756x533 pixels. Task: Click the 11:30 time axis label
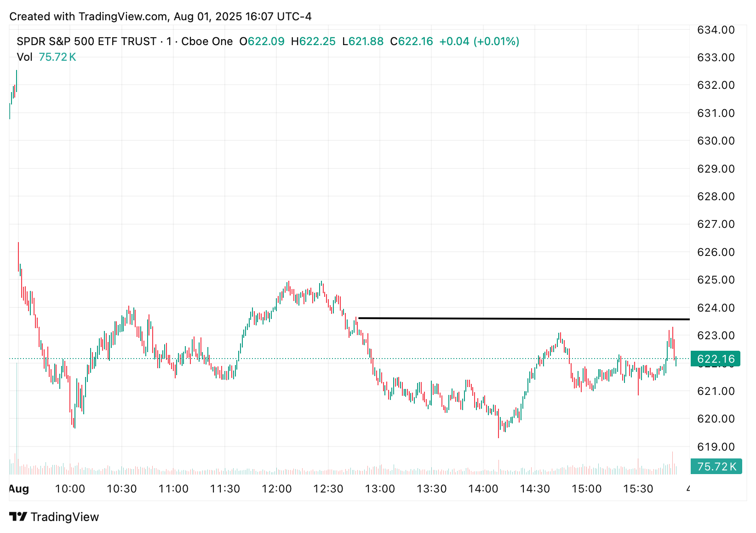tap(225, 489)
